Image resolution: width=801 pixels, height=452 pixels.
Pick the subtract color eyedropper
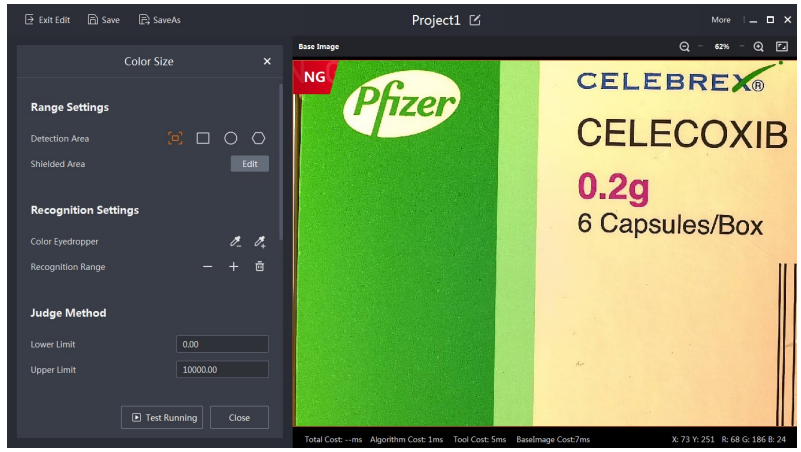235,242
